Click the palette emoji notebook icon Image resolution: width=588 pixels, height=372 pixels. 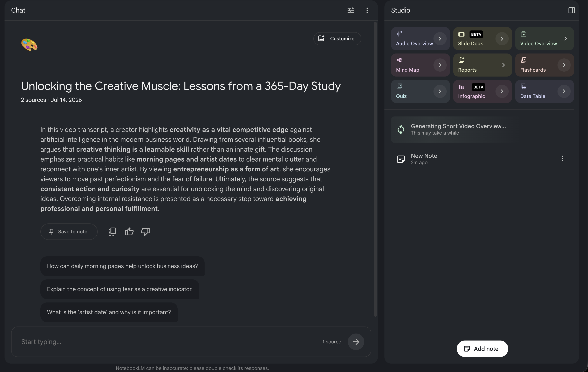coord(29,45)
